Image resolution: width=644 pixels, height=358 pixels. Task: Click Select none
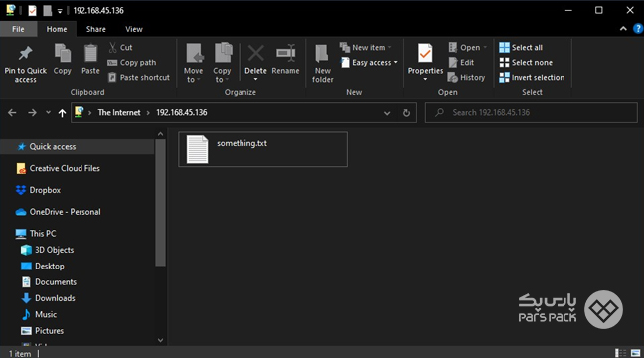pyautogui.click(x=526, y=62)
